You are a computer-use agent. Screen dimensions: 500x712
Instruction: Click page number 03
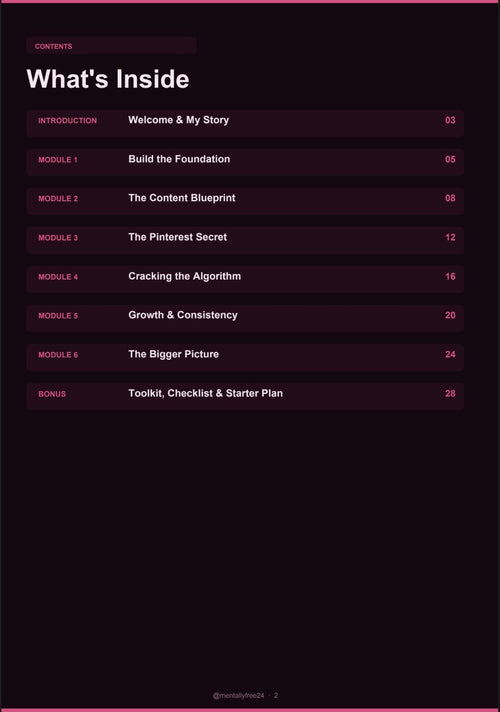click(x=450, y=120)
